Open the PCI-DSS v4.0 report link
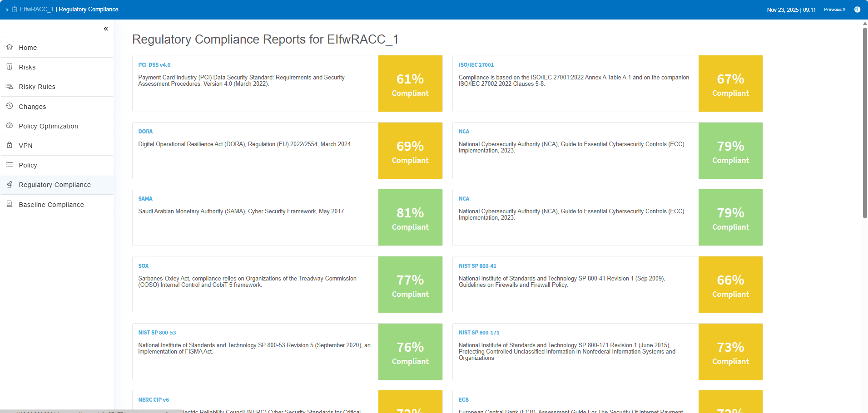Image resolution: width=868 pixels, height=413 pixels. point(154,65)
